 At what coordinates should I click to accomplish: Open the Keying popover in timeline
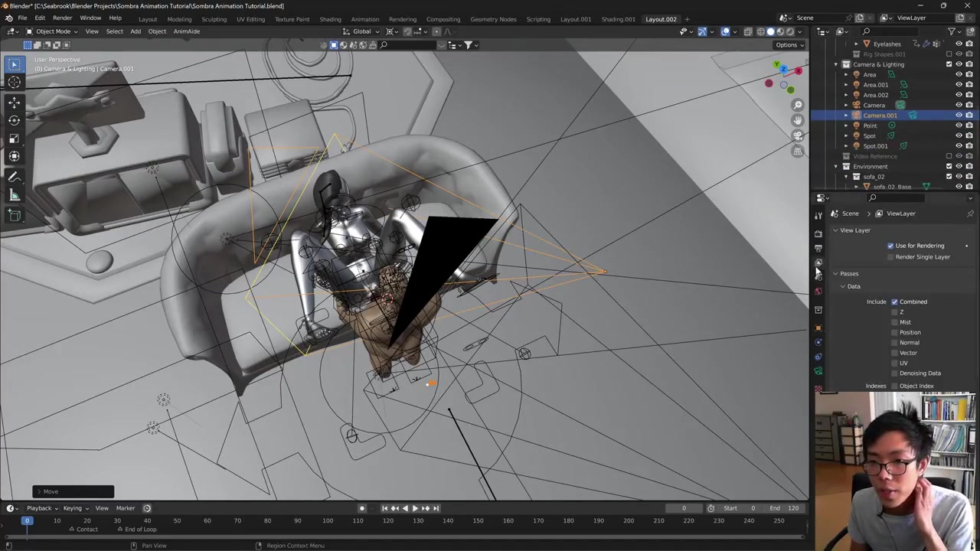pos(74,508)
